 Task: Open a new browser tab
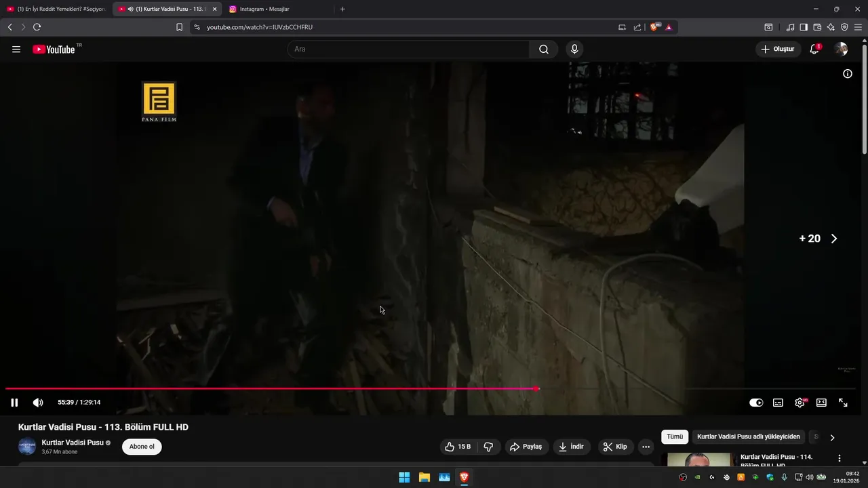(342, 9)
